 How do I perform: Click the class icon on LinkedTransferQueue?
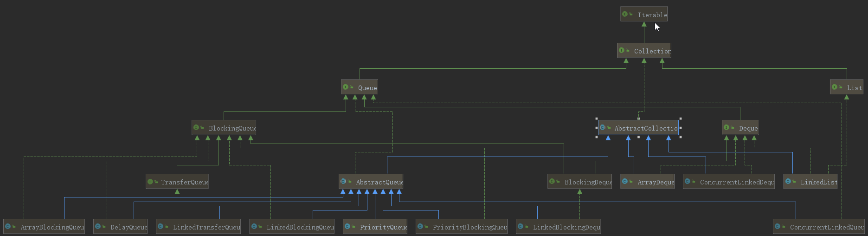[x=161, y=226]
